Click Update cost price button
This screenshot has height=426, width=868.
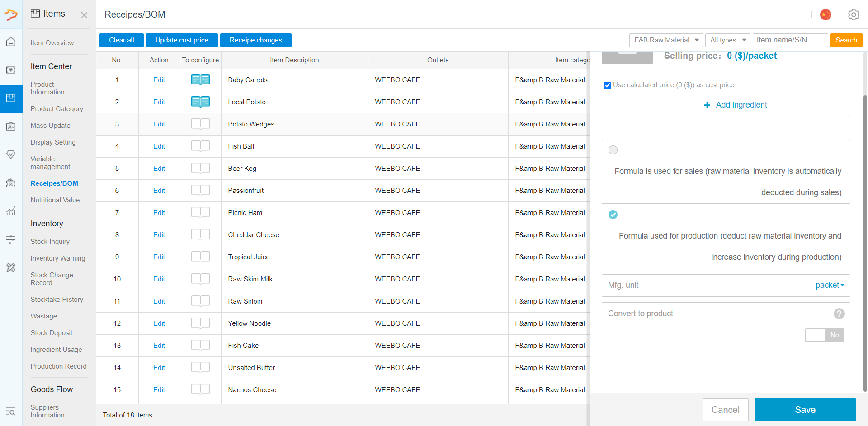point(182,40)
